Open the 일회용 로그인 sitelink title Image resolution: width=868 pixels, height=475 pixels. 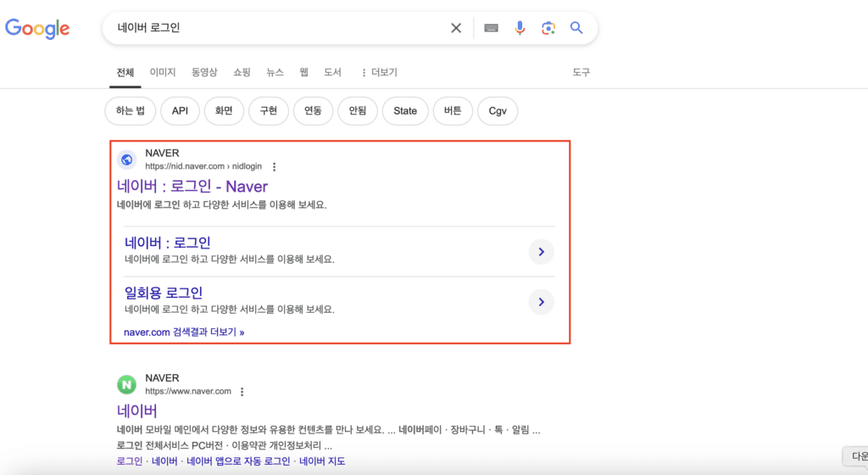[x=164, y=293]
